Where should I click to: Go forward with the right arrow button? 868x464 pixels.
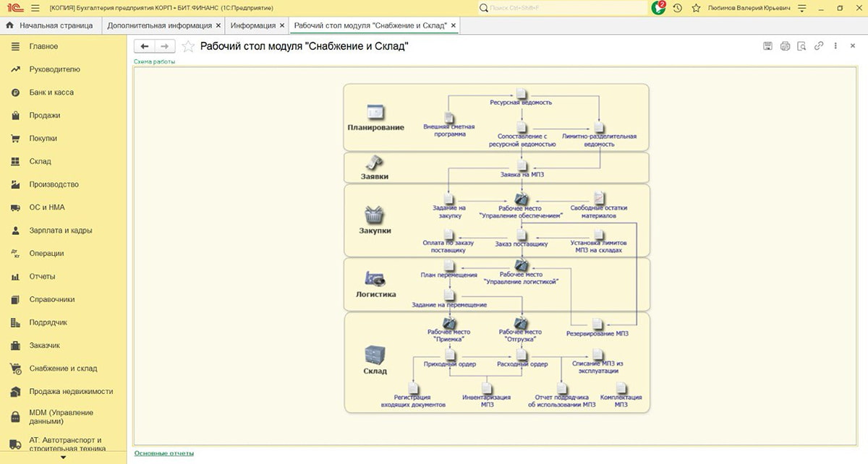[x=165, y=46]
